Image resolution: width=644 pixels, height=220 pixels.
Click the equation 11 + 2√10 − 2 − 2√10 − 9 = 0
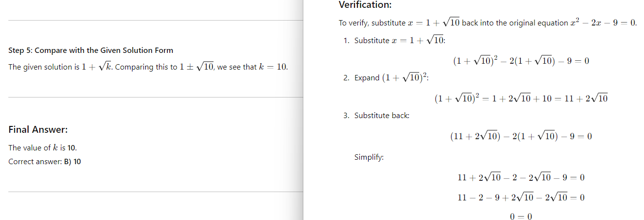(521, 177)
